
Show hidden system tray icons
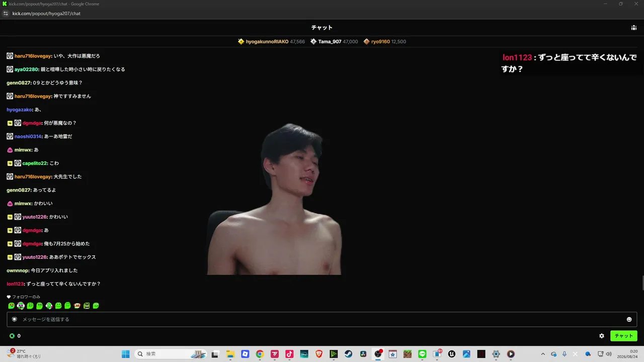click(x=542, y=354)
